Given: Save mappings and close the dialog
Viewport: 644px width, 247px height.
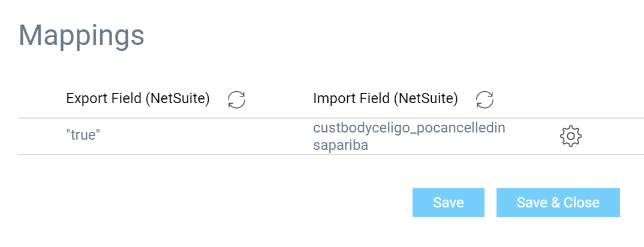Looking at the screenshot, I should click(x=558, y=203).
